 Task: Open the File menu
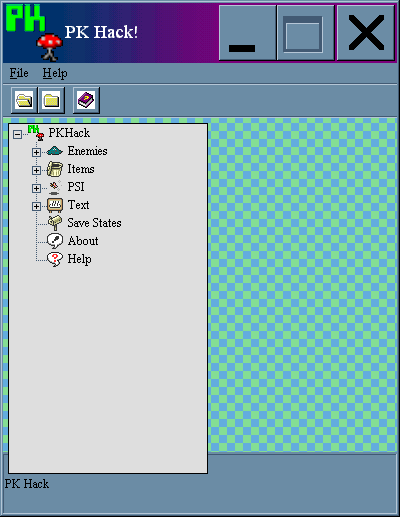pyautogui.click(x=19, y=73)
